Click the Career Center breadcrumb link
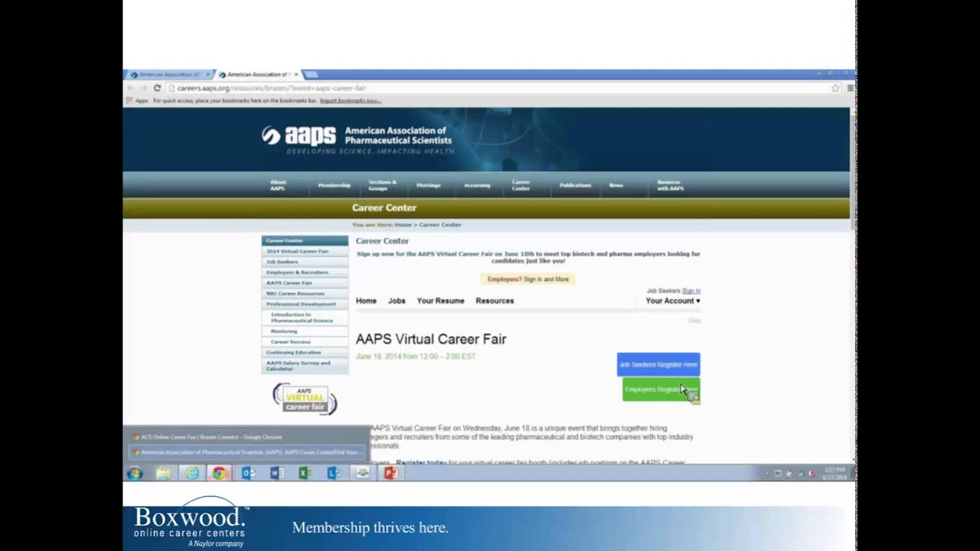This screenshot has height=551, width=980. point(440,225)
